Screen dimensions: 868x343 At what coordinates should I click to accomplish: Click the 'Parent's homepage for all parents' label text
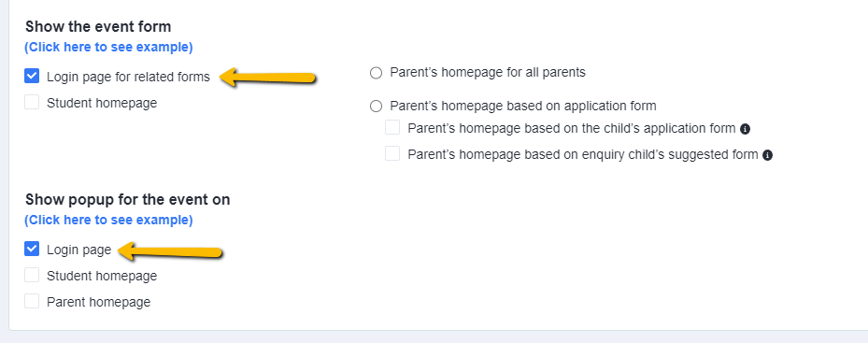coord(488,73)
